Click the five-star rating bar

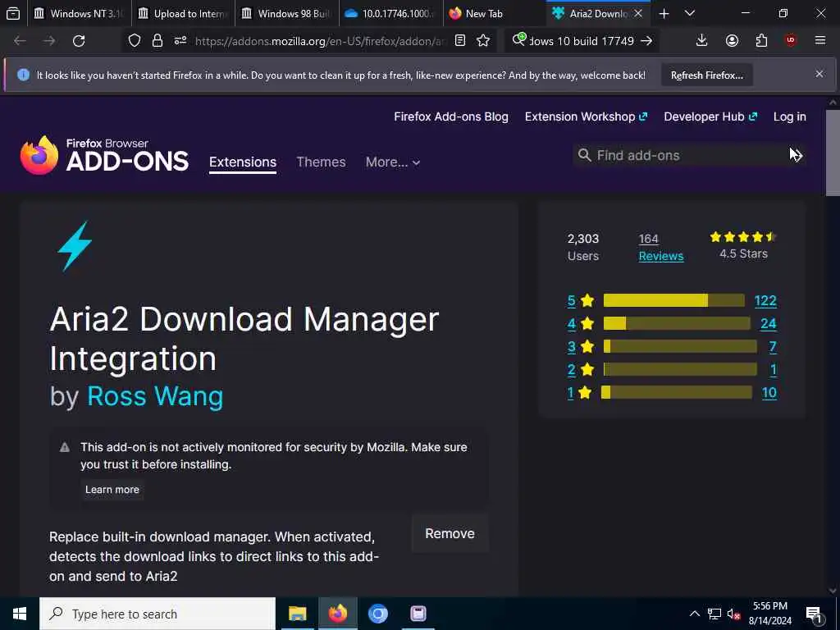(674, 300)
